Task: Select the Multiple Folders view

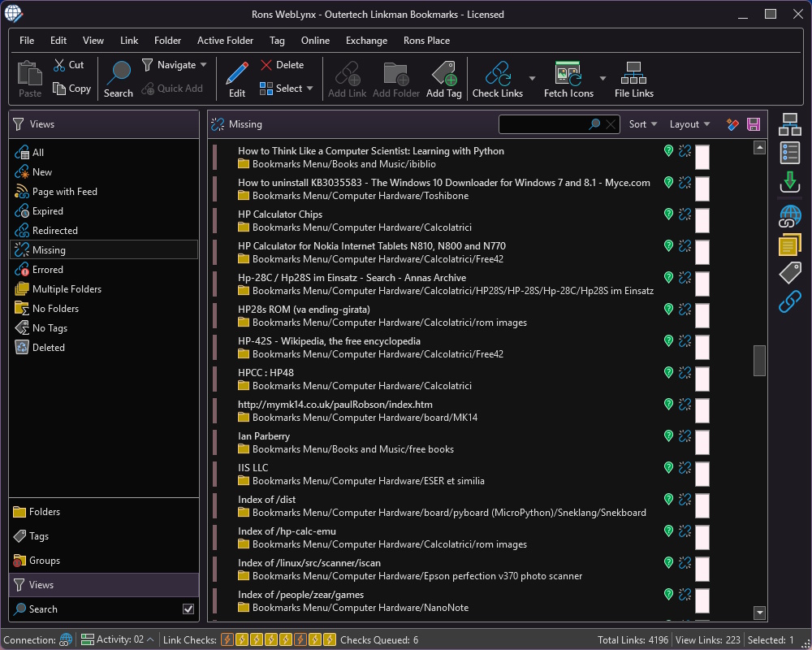Action: tap(104, 289)
